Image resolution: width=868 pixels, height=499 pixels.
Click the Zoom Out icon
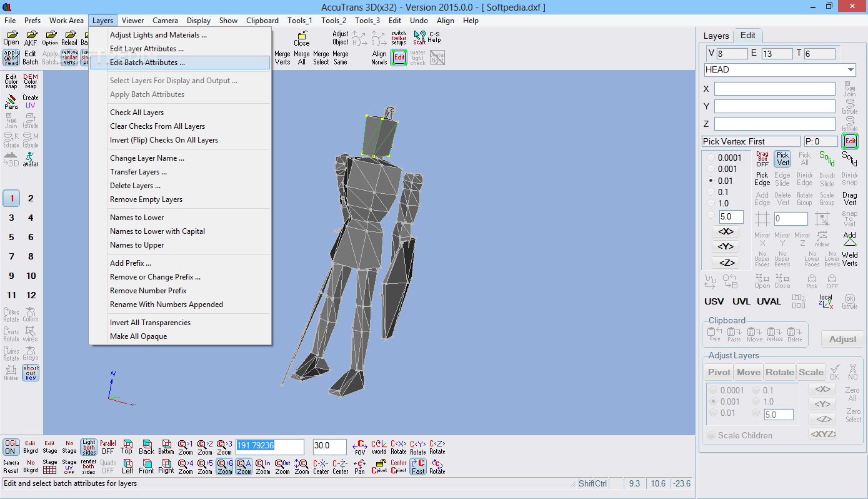coord(282,466)
